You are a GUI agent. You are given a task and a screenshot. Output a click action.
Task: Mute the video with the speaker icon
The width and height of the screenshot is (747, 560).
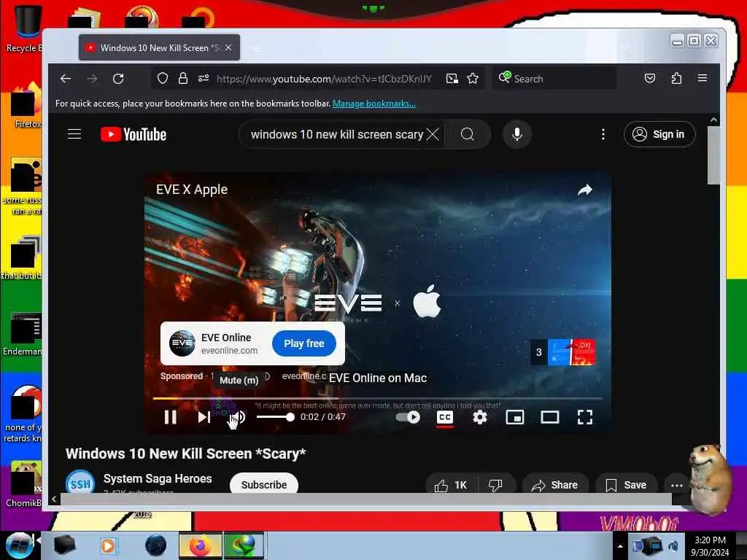(x=239, y=417)
